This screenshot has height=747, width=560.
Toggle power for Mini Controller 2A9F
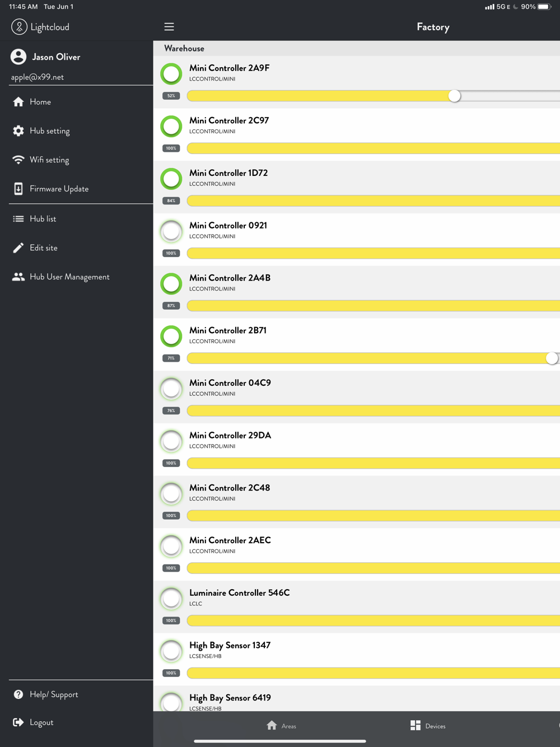tap(171, 73)
